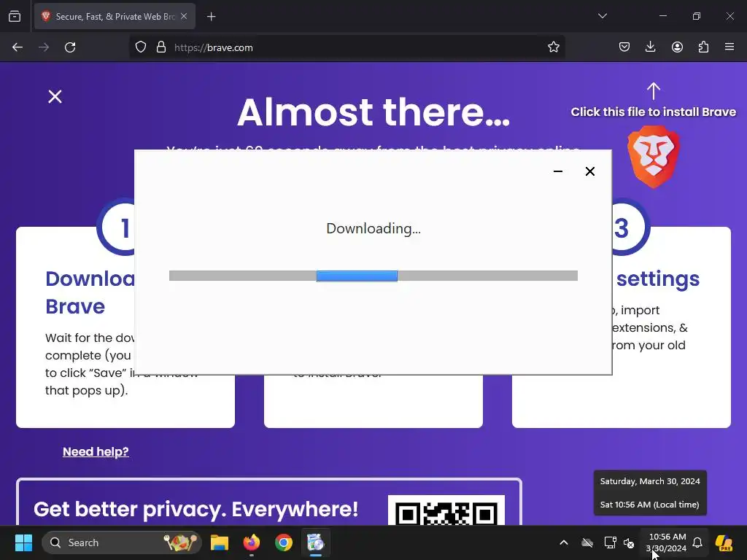Click the muted volume tray icon
The width and height of the screenshot is (747, 560).
(629, 542)
